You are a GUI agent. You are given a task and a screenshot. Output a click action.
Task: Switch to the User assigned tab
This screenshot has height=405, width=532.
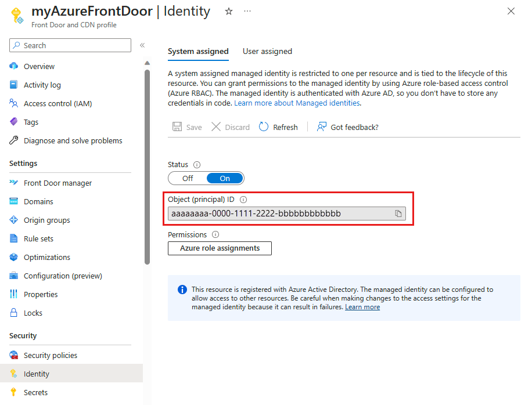(267, 51)
